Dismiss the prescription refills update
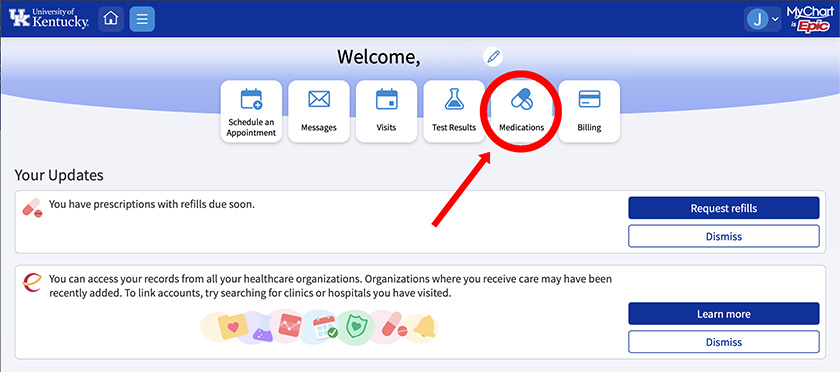This screenshot has height=372, width=840. 724,236
